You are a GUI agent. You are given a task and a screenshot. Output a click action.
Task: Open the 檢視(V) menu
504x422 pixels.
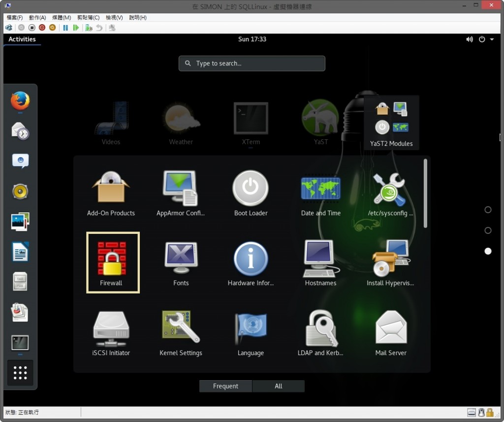(114, 17)
